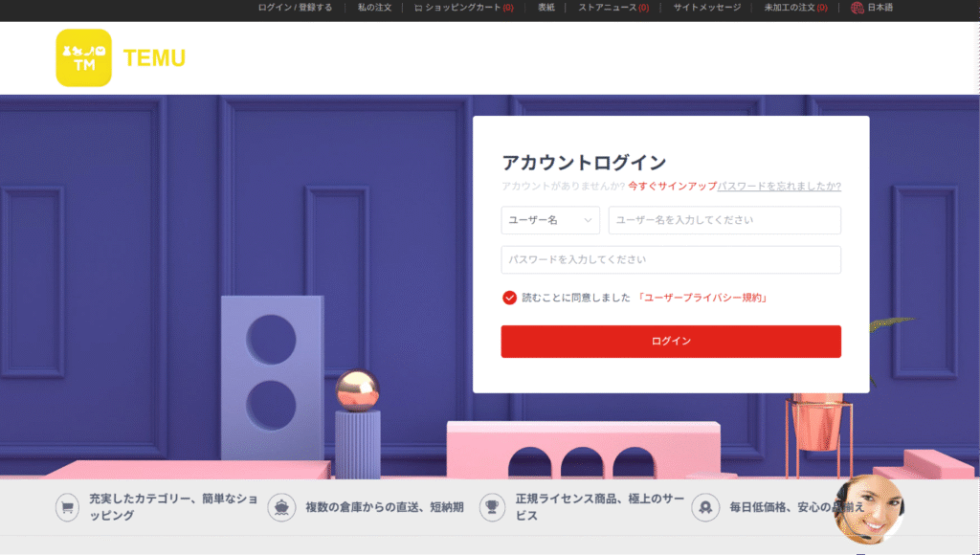This screenshot has height=555, width=980.
Task: Open the ユーザー名 login type dropdown
Action: (550, 220)
